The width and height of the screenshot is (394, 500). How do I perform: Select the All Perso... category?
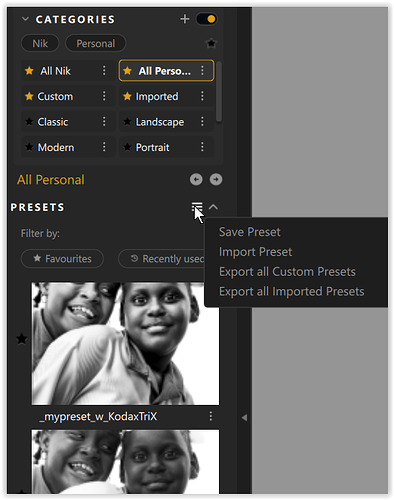(x=165, y=71)
